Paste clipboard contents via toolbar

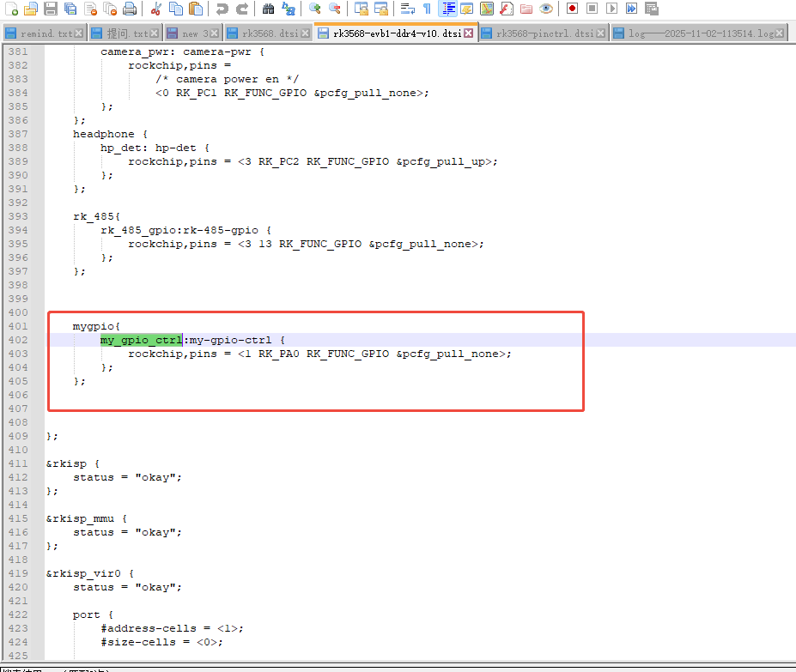pyautogui.click(x=196, y=9)
